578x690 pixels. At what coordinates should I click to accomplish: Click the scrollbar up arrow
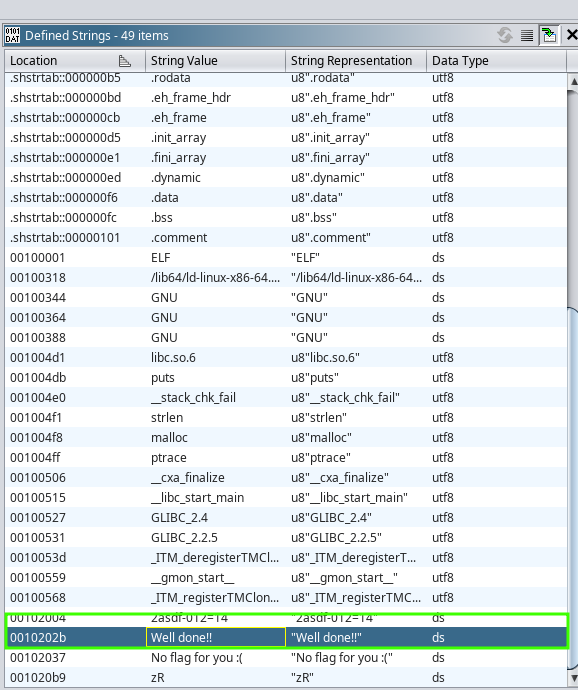pos(574,81)
